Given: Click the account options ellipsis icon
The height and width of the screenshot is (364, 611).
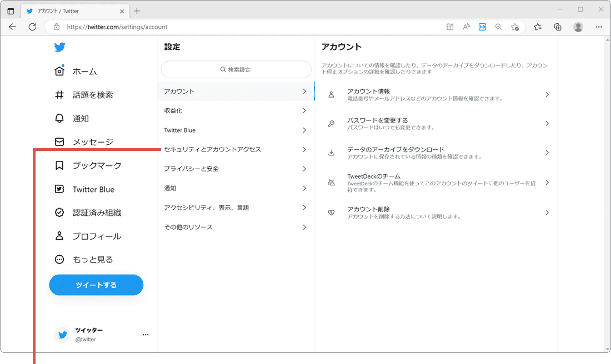Looking at the screenshot, I should [146, 333].
